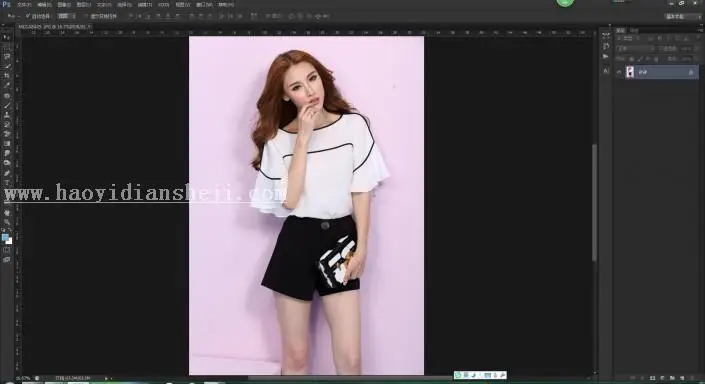
Task: Click the background layer thumbnail
Action: 630,72
